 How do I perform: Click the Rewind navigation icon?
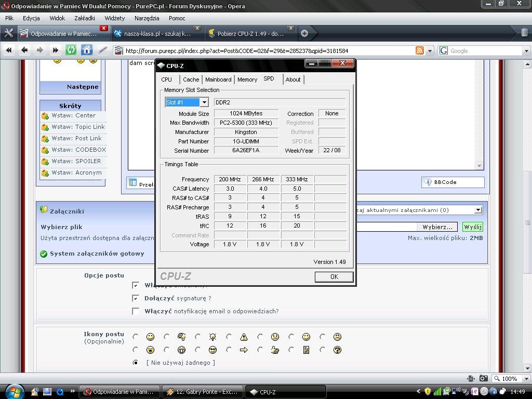9,50
